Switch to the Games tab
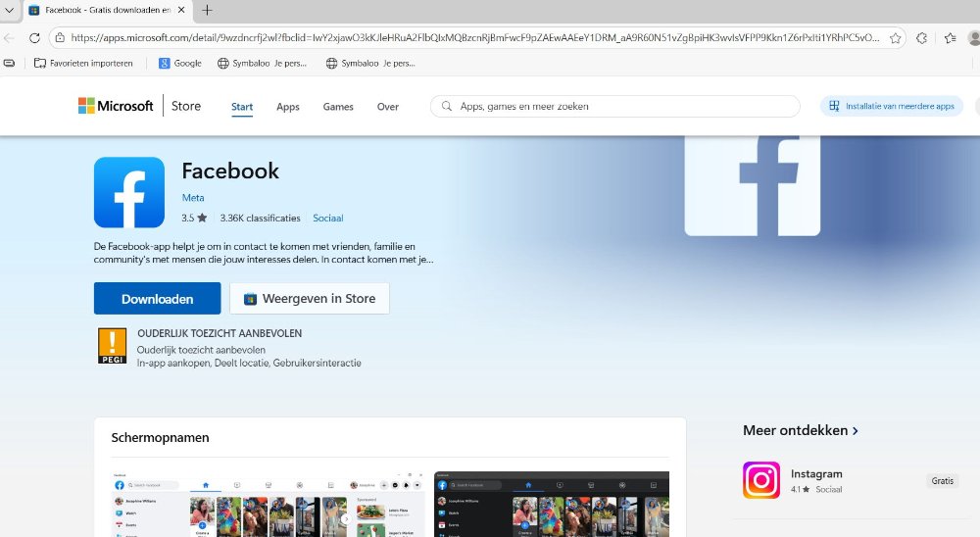Viewport: 980px width, 537px height. click(338, 107)
